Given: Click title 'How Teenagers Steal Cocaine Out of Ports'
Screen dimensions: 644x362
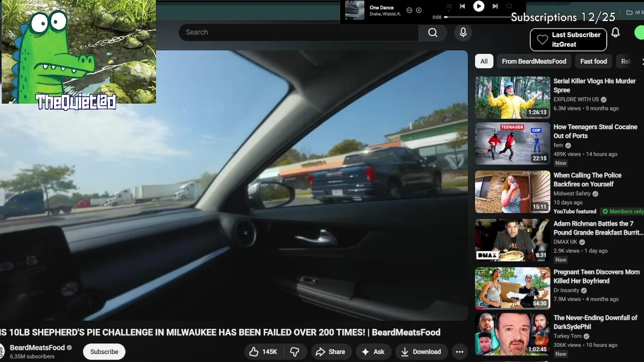Looking at the screenshot, I should (595, 131).
